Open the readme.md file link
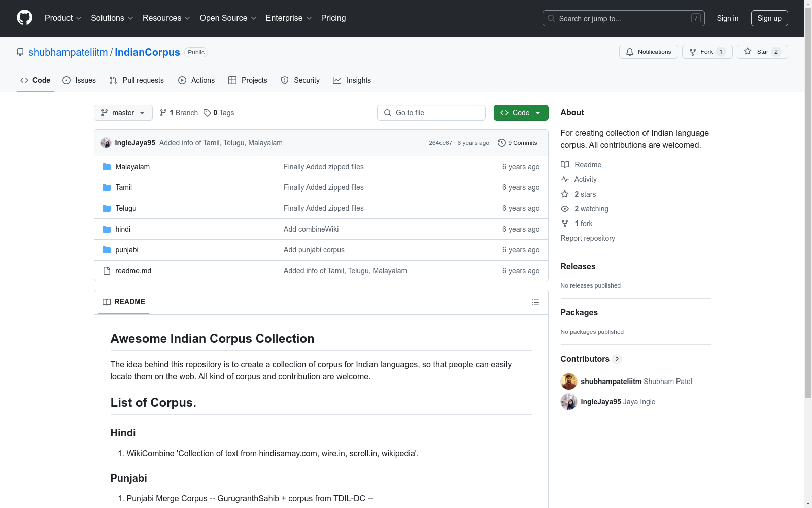The width and height of the screenshot is (812, 508). pyautogui.click(x=133, y=271)
